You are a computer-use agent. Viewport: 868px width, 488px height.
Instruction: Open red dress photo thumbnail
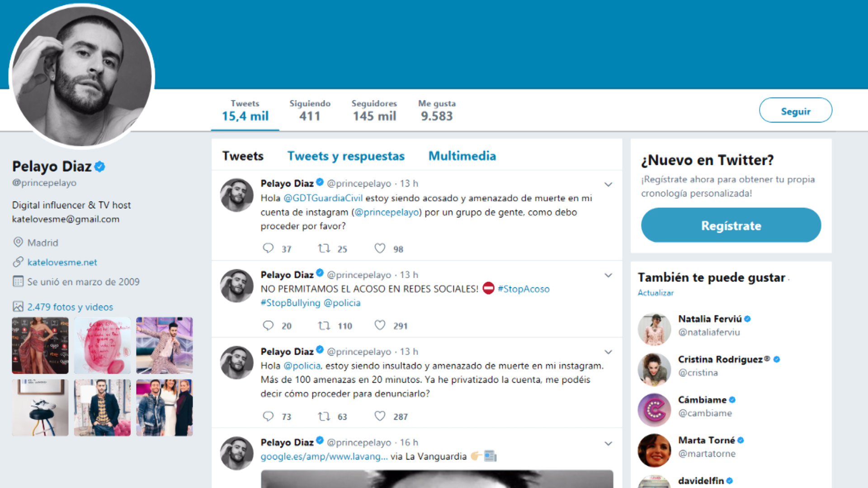pos(40,346)
